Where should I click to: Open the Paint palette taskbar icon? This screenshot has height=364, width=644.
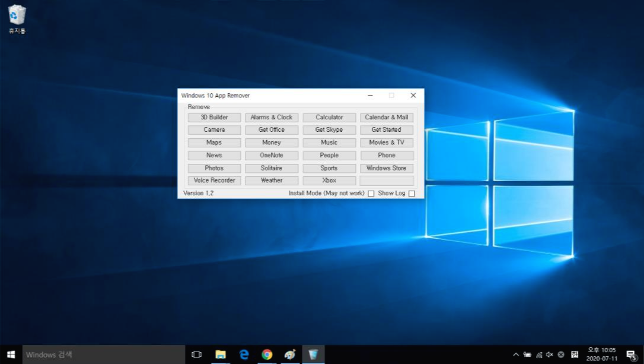(290, 354)
